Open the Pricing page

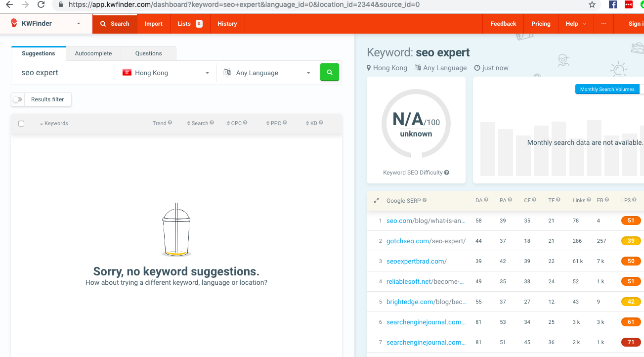541,24
